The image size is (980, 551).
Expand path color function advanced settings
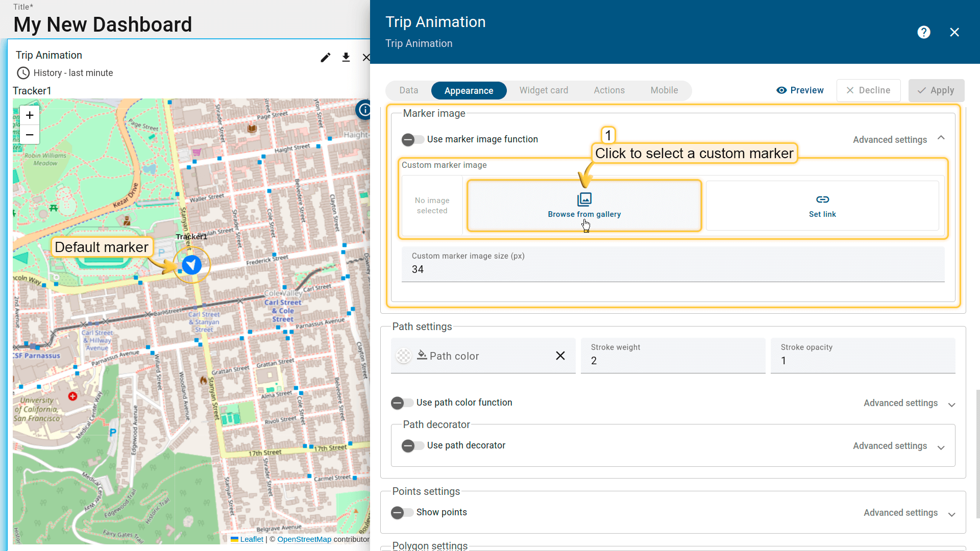coord(951,405)
